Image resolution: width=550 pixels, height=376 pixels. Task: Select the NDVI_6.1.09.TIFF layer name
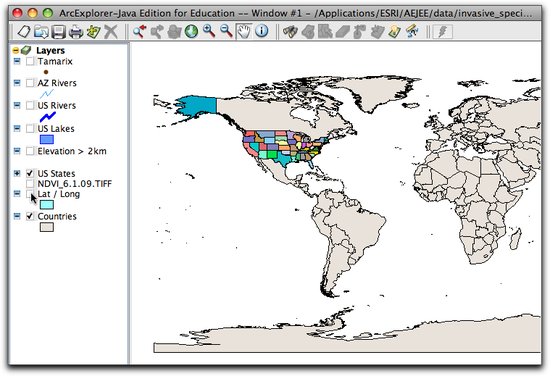(x=74, y=183)
